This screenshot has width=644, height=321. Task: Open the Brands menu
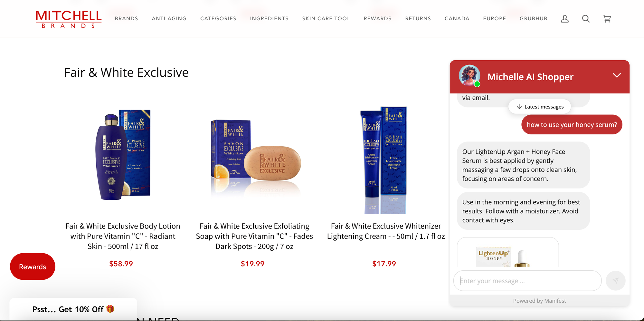pos(126,19)
